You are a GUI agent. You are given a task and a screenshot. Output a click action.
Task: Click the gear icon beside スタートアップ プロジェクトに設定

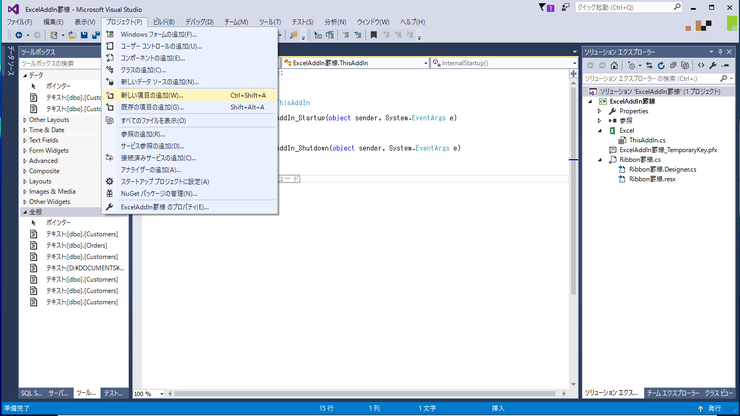[x=109, y=181]
